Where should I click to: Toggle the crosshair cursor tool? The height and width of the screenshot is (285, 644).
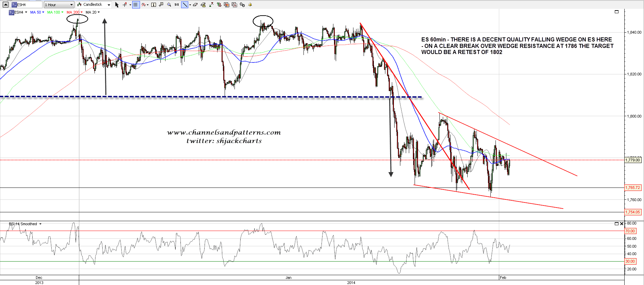pyautogui.click(x=125, y=5)
